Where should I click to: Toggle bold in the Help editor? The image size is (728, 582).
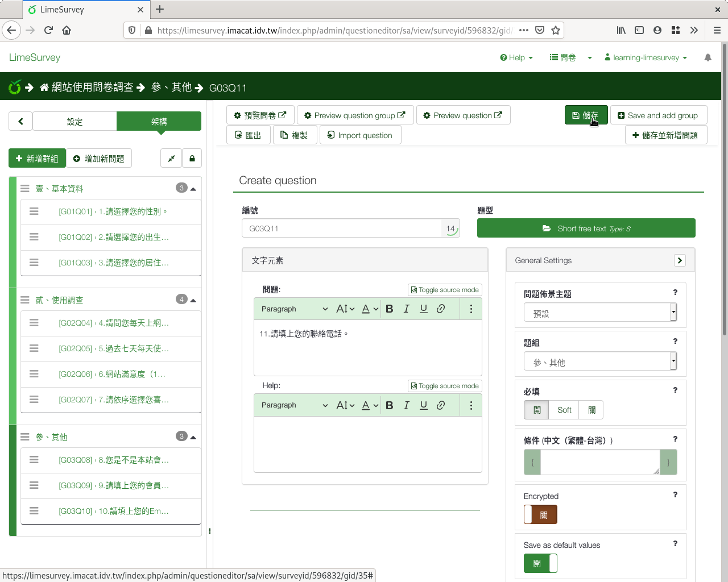390,405
